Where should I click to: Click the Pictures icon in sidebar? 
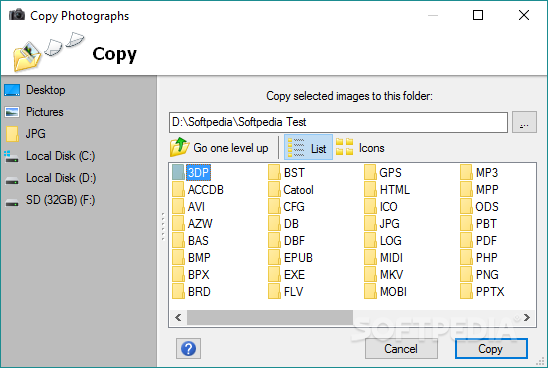click(x=12, y=112)
